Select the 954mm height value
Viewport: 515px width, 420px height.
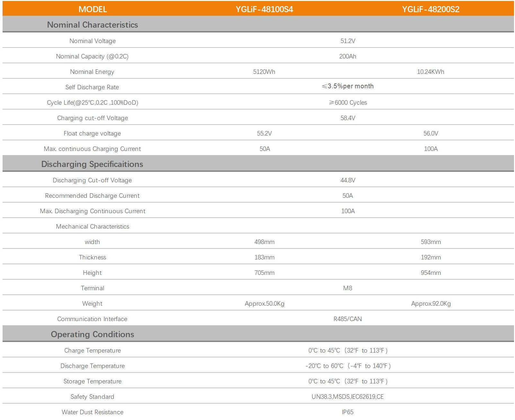click(x=431, y=273)
